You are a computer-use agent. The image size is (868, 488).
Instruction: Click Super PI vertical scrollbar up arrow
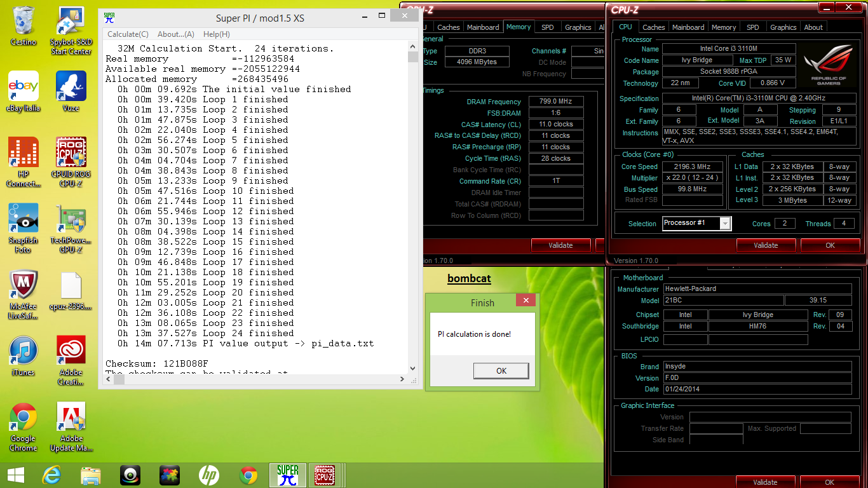pos(413,46)
